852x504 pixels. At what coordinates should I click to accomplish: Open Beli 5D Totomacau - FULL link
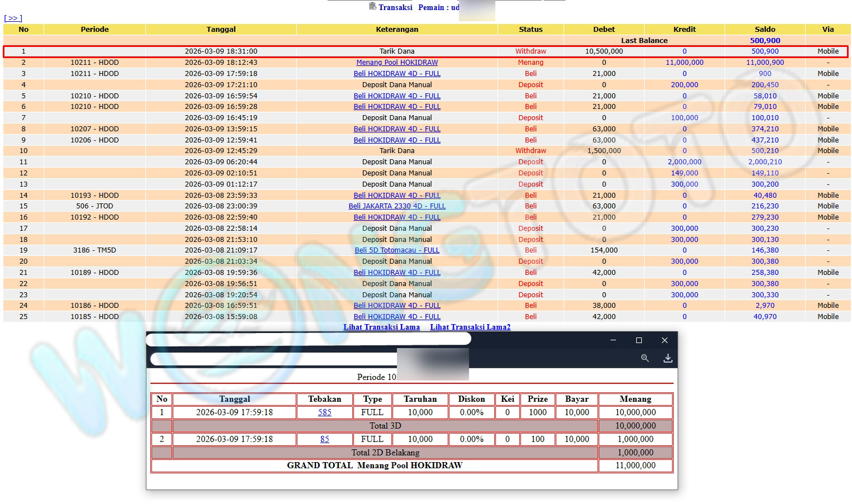(x=397, y=250)
